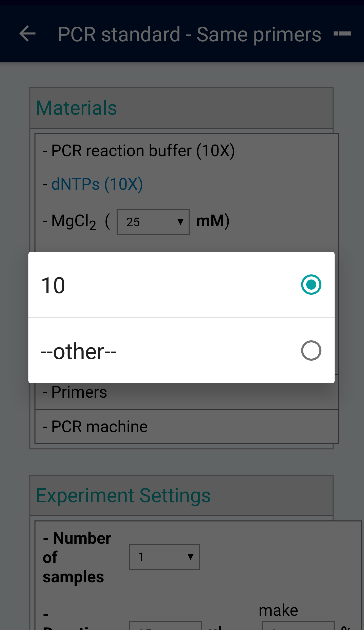Select the --other-- radio button
This screenshot has height=630, width=364.
(x=311, y=351)
